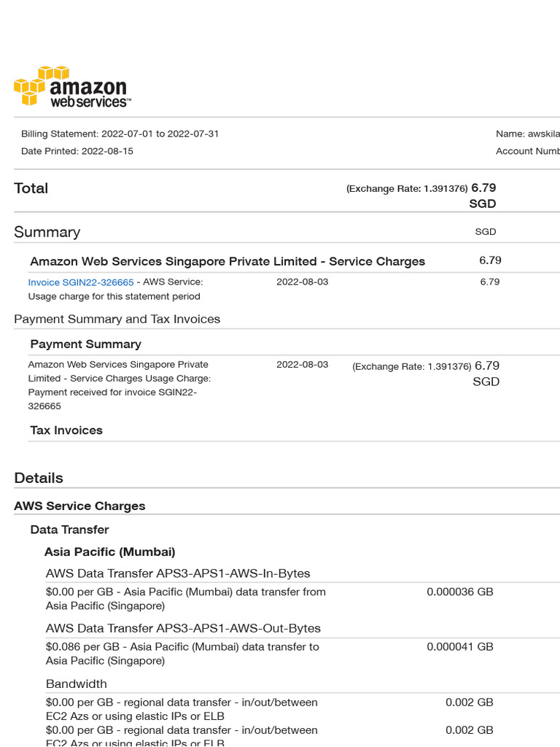The height and width of the screenshot is (747, 560).
Task: Select the Amazon Web Services Singapore Private Limited heading
Action: pyautogui.click(x=227, y=262)
